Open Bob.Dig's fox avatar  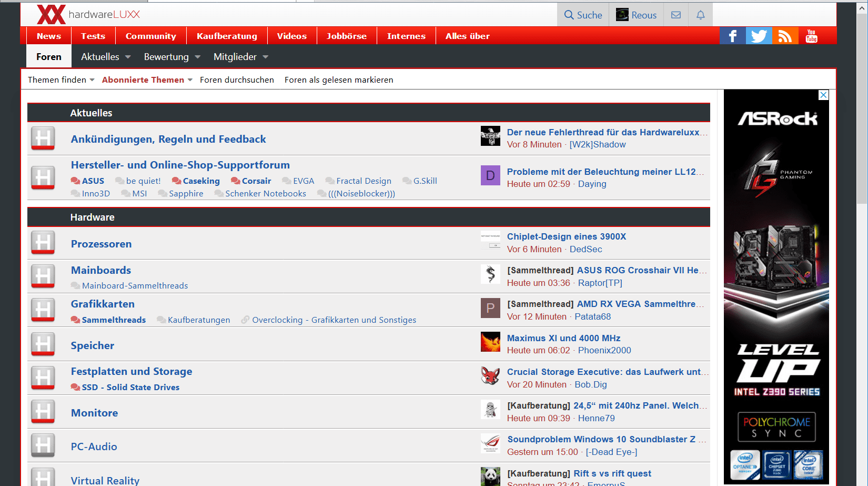tap(490, 375)
